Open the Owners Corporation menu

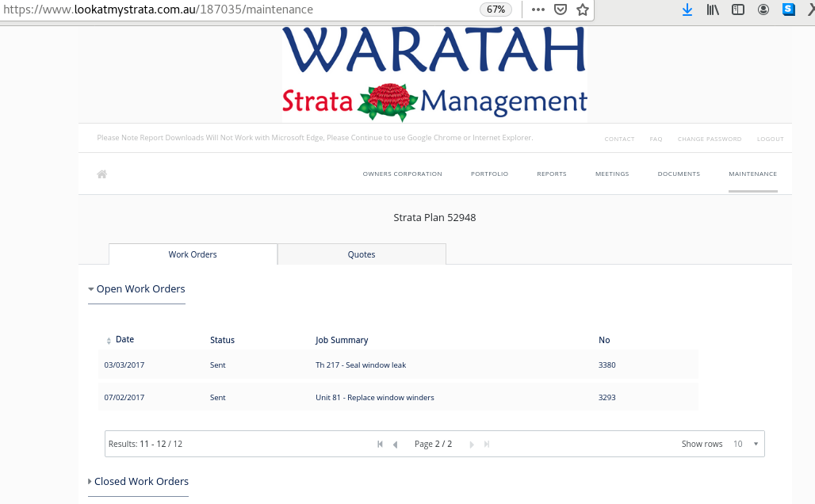402,174
